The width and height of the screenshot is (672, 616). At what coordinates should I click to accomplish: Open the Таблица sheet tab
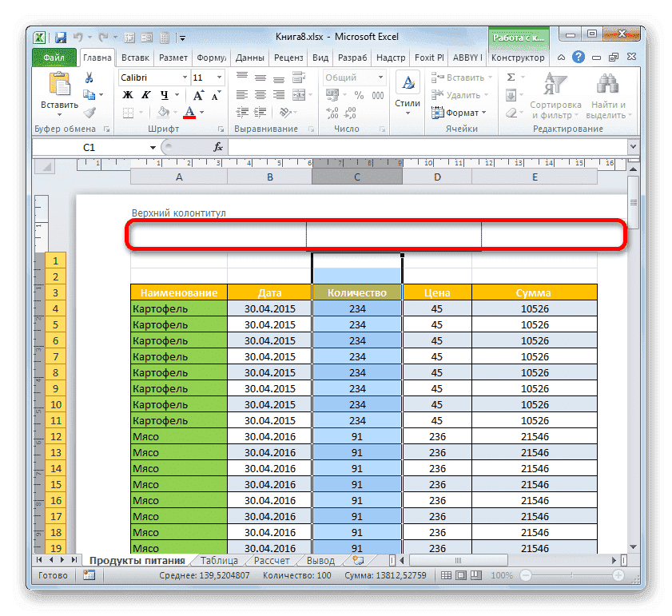(218, 560)
